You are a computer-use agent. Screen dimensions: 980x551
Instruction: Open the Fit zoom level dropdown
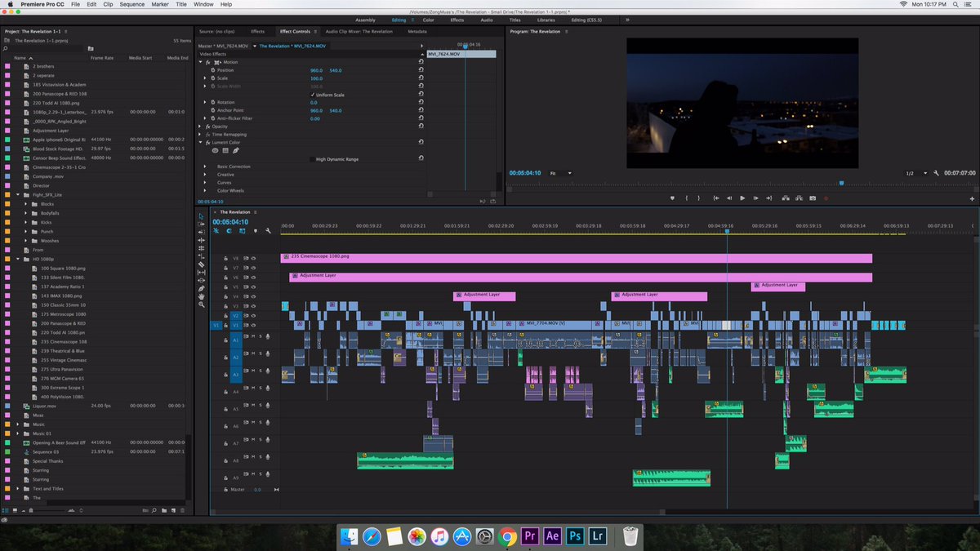pyautogui.click(x=560, y=173)
